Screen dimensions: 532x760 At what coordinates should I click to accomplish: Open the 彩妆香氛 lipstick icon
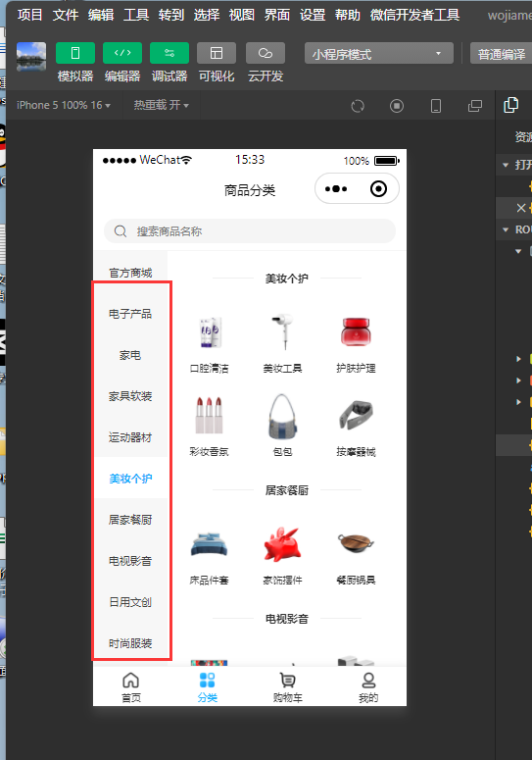pyautogui.click(x=209, y=416)
